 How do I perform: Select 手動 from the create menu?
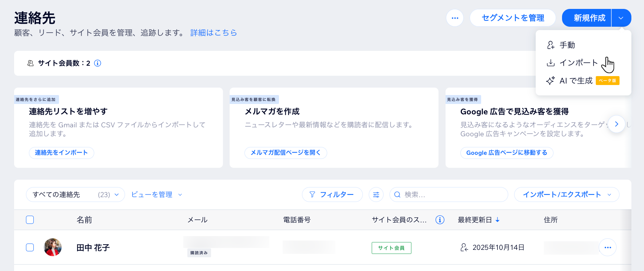click(583, 45)
